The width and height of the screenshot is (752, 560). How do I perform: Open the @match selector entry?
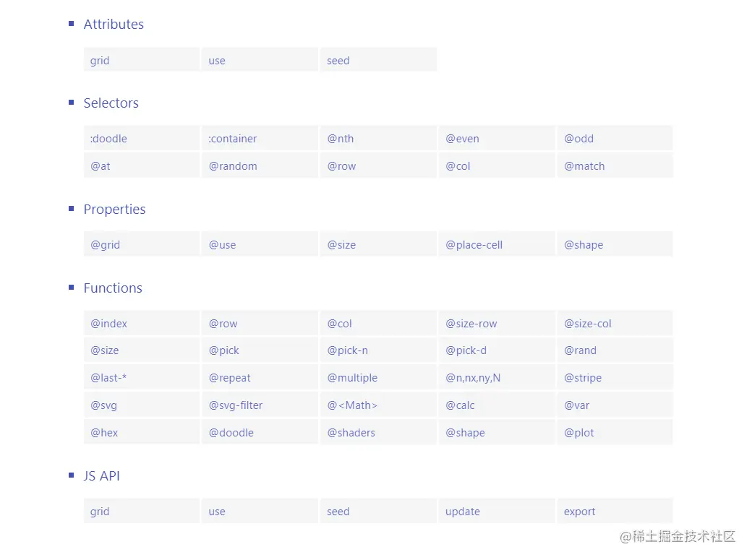click(615, 165)
